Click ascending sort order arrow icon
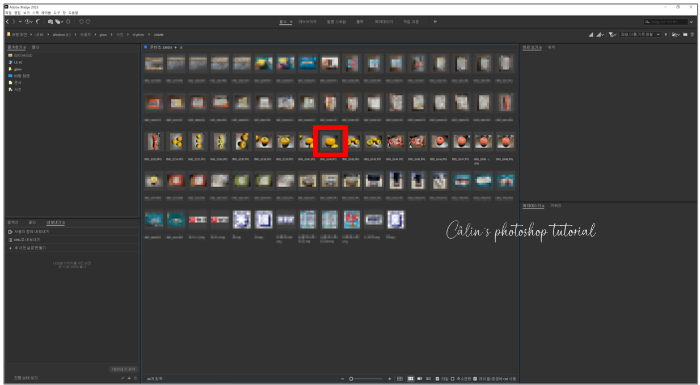This screenshot has height=385, width=700. coord(666,34)
